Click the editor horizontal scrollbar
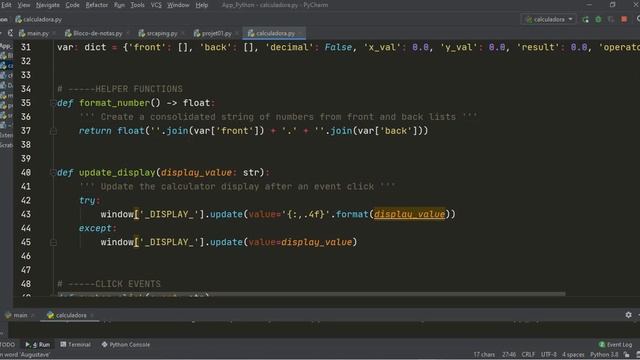Screen dimensions: 640x360 point(311,293)
